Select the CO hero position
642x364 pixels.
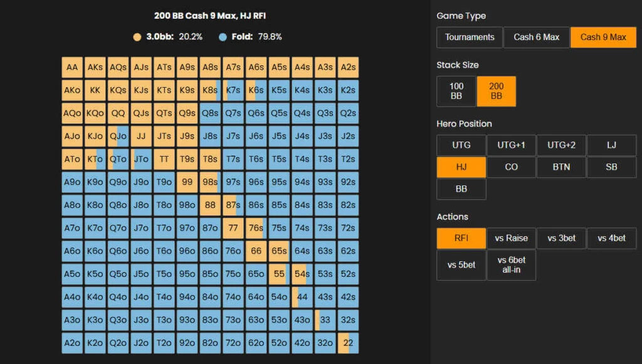[x=511, y=167]
